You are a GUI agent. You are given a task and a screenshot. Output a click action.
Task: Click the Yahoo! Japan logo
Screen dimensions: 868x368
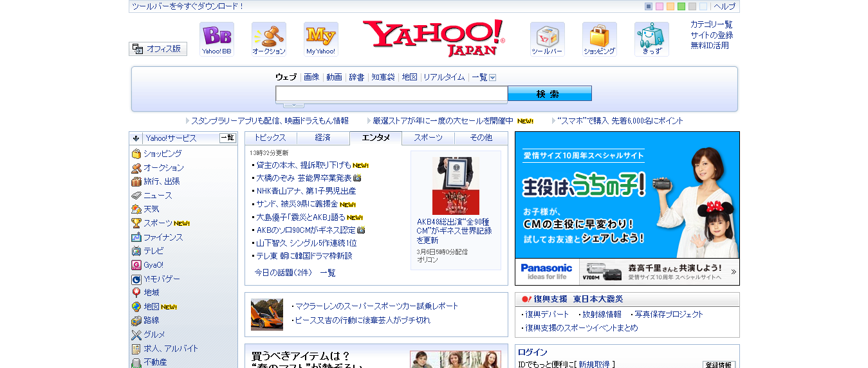(x=434, y=38)
